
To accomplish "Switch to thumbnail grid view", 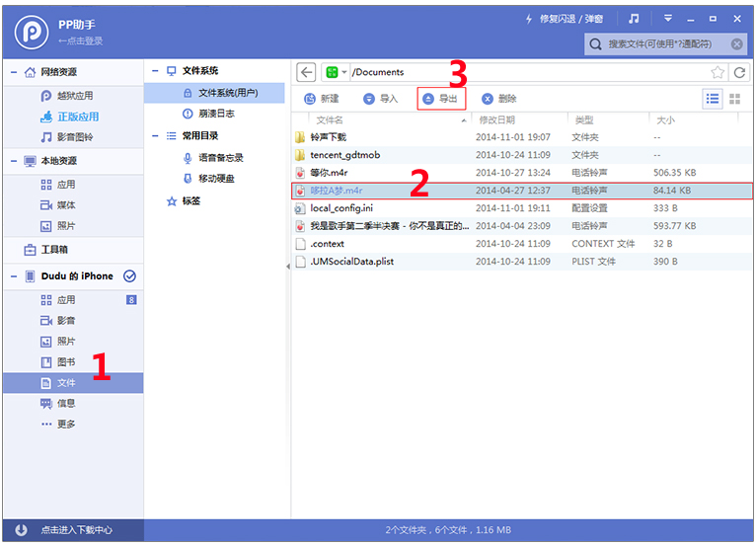I will [734, 99].
